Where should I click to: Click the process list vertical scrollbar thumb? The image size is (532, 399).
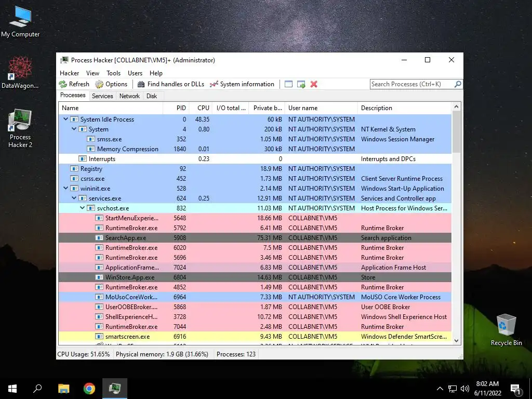[x=456, y=132]
